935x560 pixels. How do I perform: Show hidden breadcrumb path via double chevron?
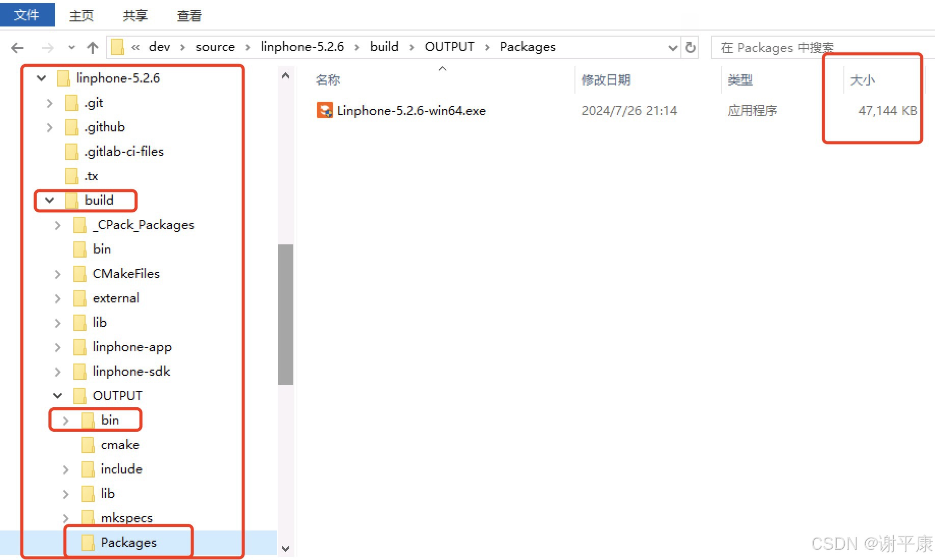(135, 47)
